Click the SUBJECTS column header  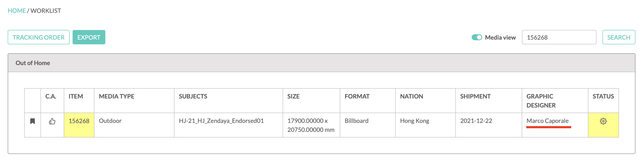coord(193,97)
